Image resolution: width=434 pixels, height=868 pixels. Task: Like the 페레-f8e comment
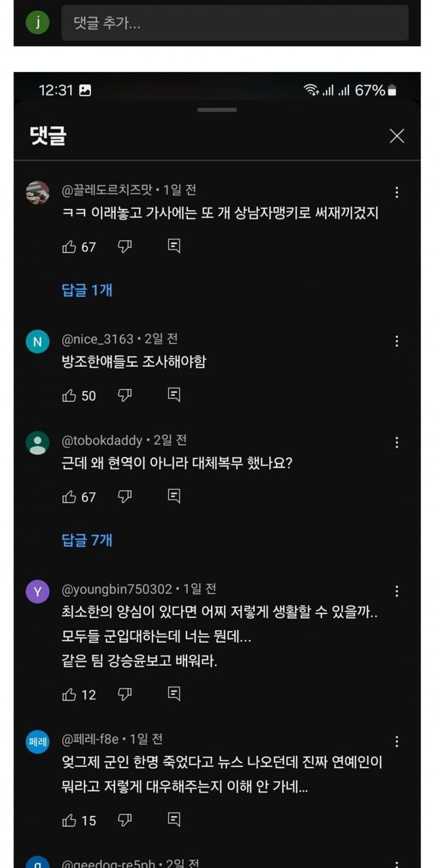[x=69, y=821]
